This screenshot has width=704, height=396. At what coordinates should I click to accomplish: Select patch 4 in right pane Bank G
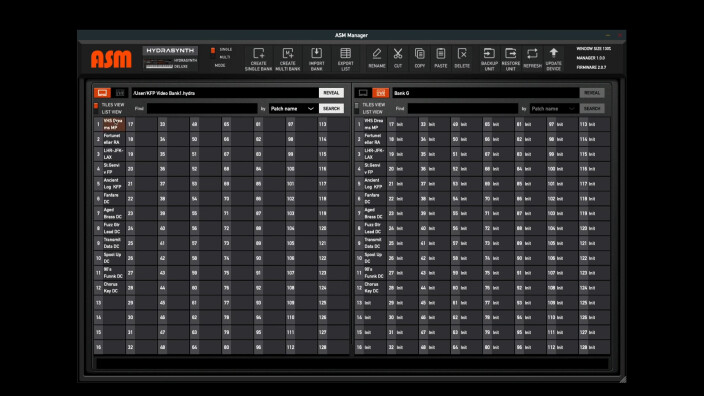[x=370, y=169]
